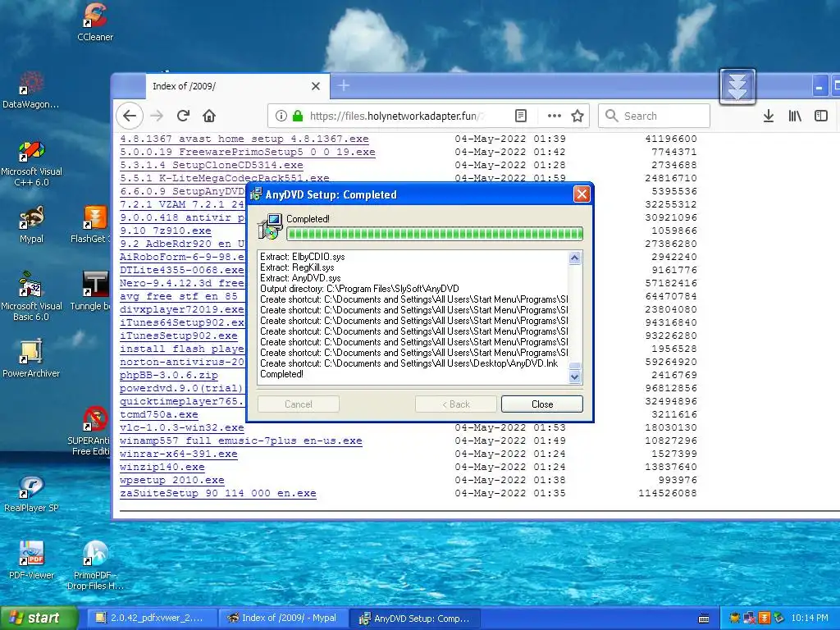The height and width of the screenshot is (630, 840).
Task: Click the FlashGet floating drop-zone icon
Action: pos(737,86)
